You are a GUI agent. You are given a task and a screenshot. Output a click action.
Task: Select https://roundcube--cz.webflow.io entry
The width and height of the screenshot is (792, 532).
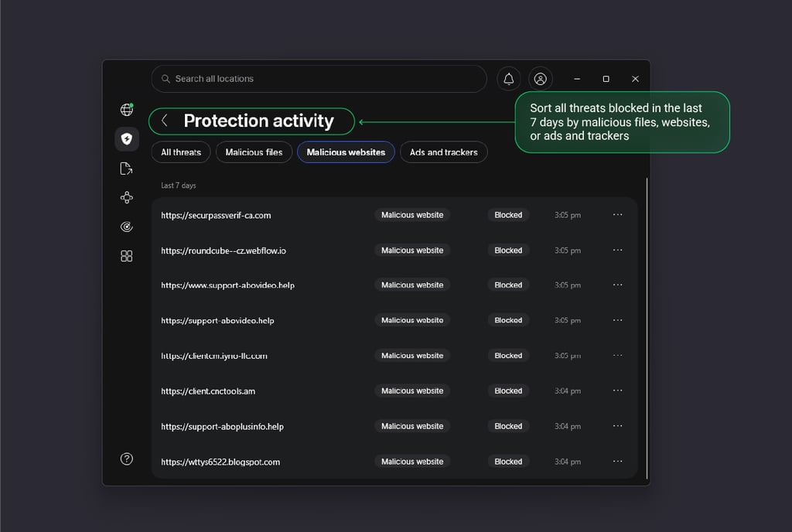[224, 251]
